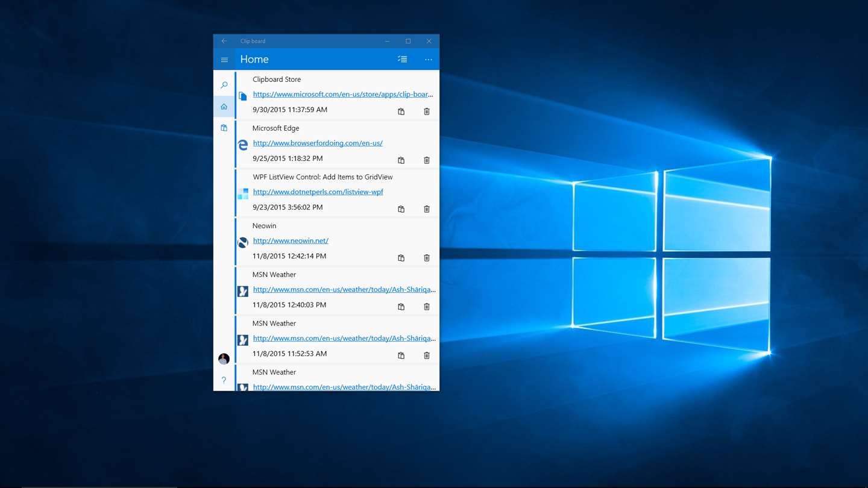Click the WPF ListView entry thumbnail icon
Screen dimensions: 868x488
(x=243, y=193)
